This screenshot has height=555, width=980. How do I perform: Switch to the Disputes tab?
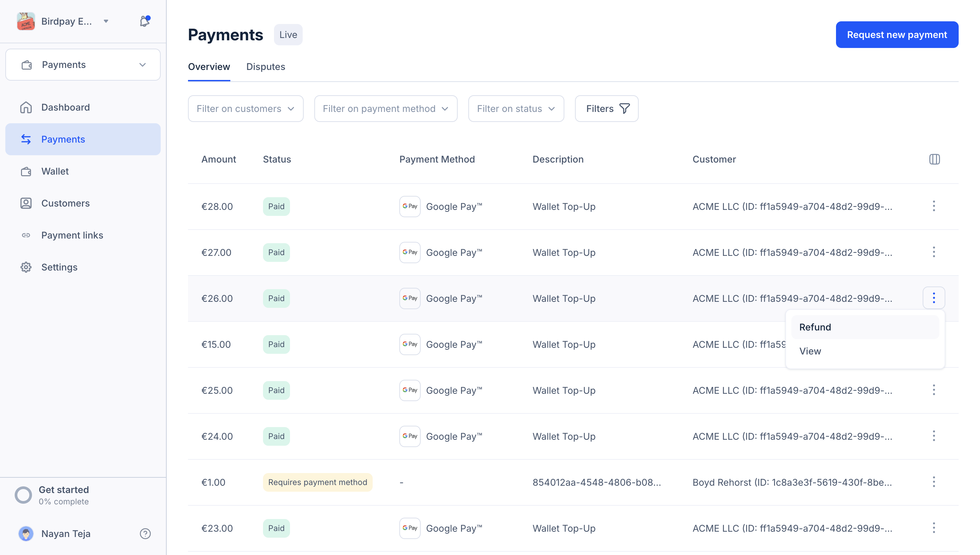[265, 67]
